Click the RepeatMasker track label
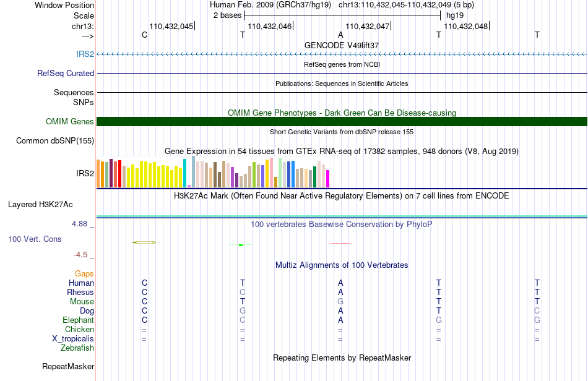Screen dimensions: 588x381 tap(68, 366)
